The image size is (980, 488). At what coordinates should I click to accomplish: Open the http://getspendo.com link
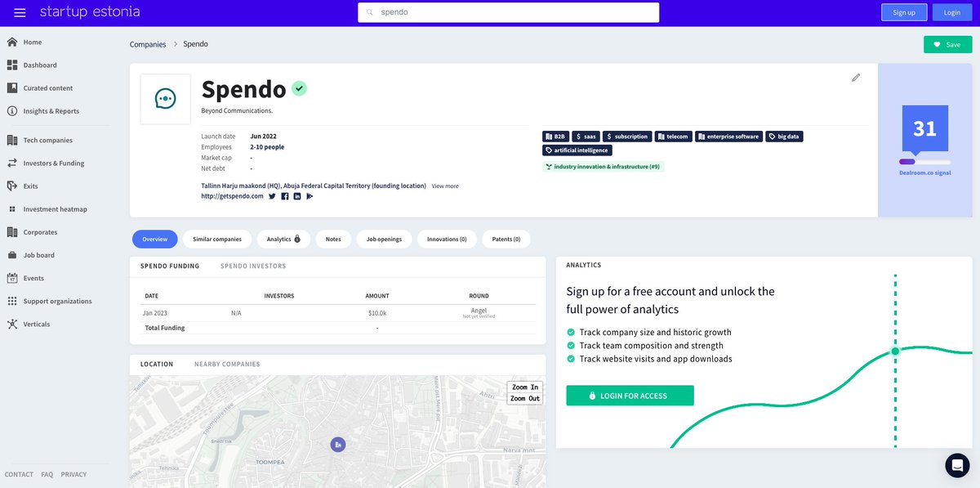(232, 196)
